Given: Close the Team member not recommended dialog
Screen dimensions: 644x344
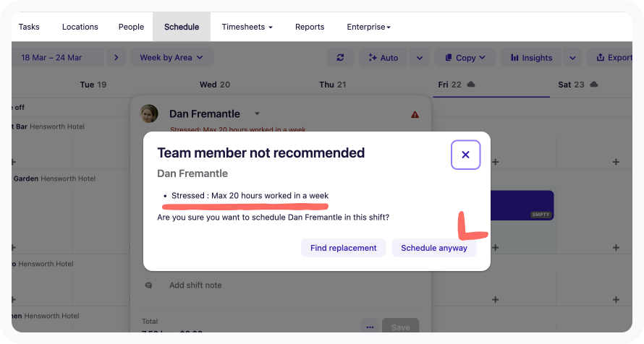Looking at the screenshot, I should pyautogui.click(x=465, y=155).
